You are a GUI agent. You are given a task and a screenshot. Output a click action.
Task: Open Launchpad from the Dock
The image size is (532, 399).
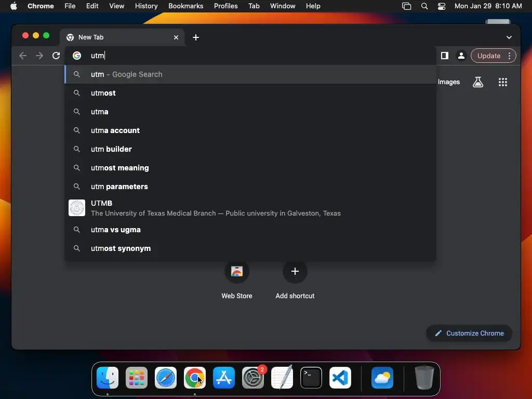[137, 378]
